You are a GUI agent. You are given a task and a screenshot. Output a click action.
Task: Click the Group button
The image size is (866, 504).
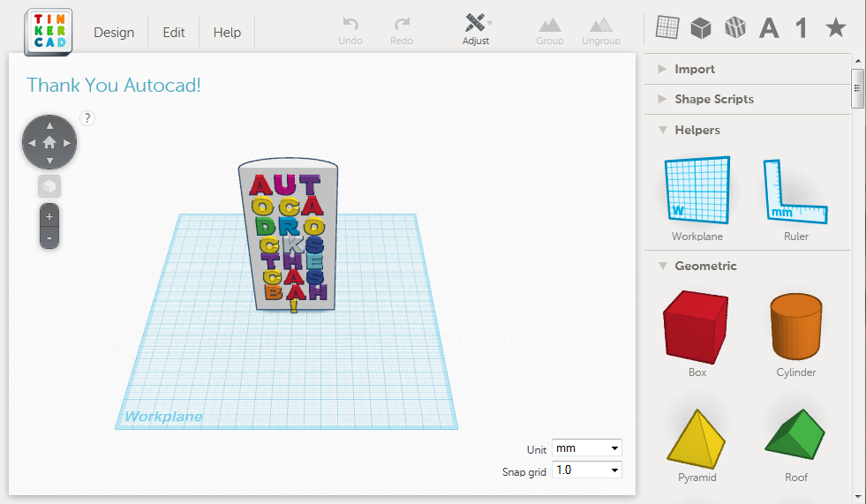coord(550,32)
